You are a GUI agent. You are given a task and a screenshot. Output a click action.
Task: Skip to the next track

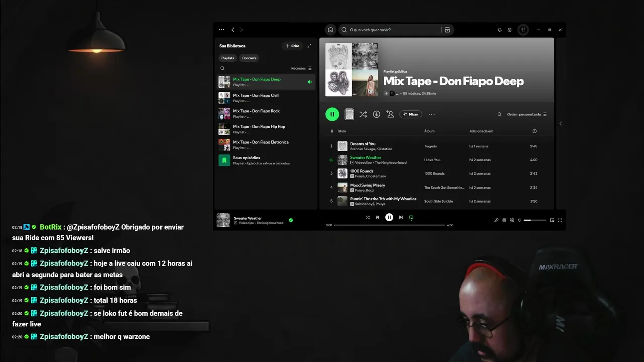[401, 217]
